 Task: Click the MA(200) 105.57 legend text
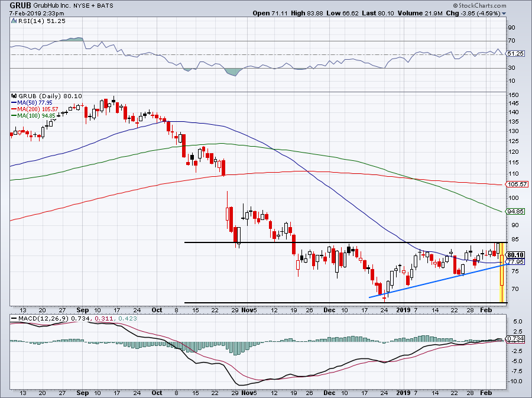[x=38, y=109]
